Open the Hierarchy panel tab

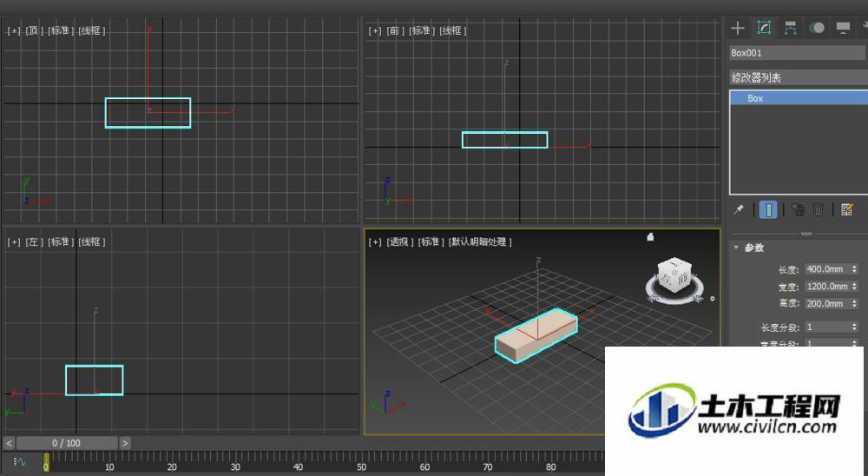790,28
